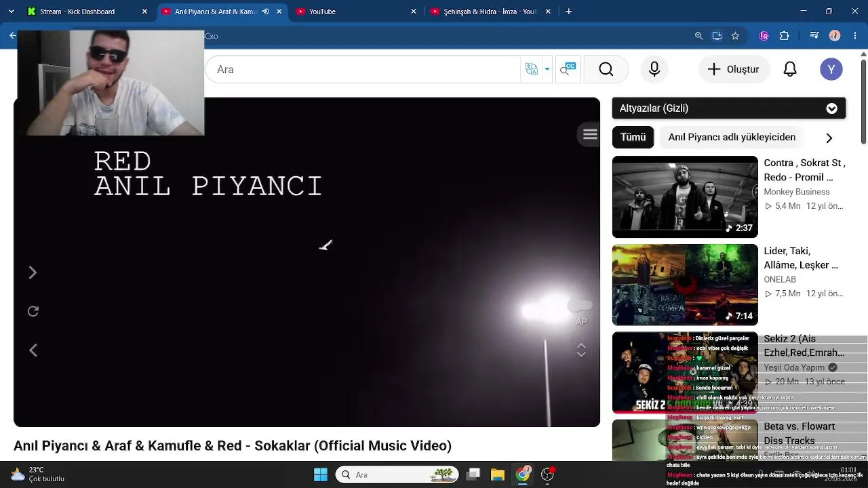Open the browser zoom magnifier icon
Screen dimensions: 868x488
(x=698, y=36)
